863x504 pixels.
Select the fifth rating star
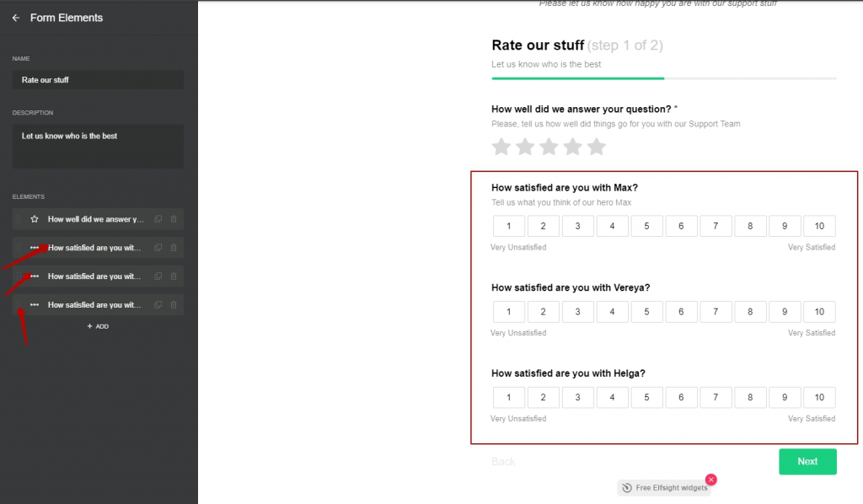tap(596, 147)
